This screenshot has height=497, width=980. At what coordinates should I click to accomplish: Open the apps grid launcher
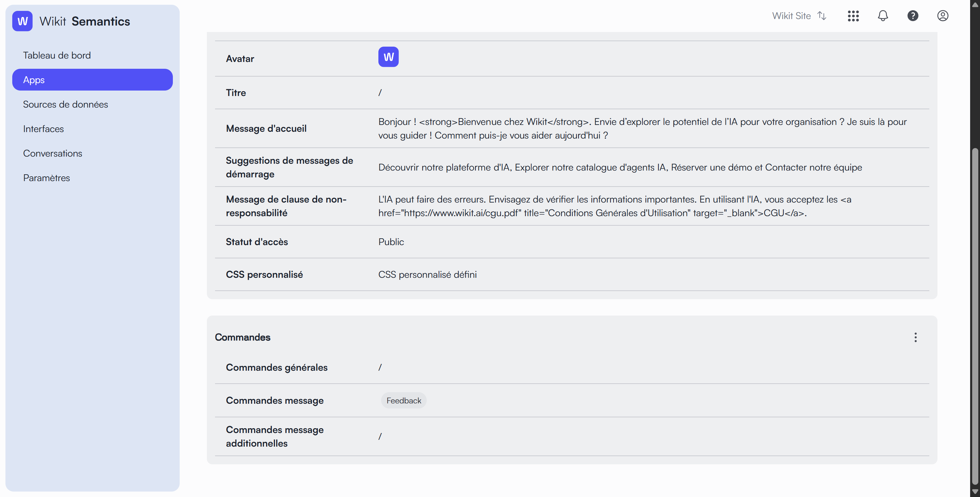[x=853, y=16]
